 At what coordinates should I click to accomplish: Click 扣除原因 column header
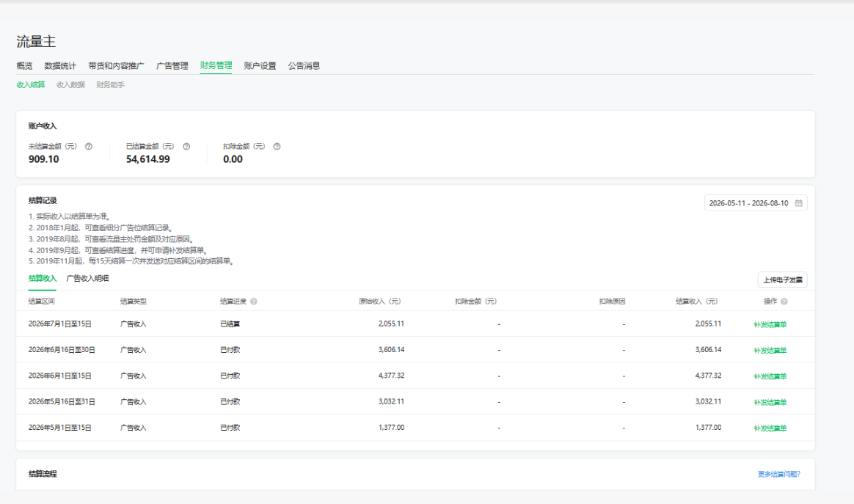tap(612, 302)
